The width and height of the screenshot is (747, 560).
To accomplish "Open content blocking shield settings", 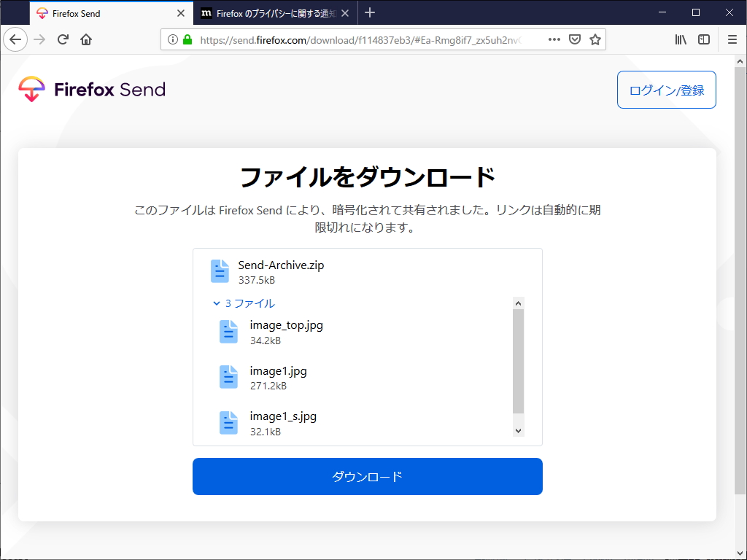I will coord(575,39).
